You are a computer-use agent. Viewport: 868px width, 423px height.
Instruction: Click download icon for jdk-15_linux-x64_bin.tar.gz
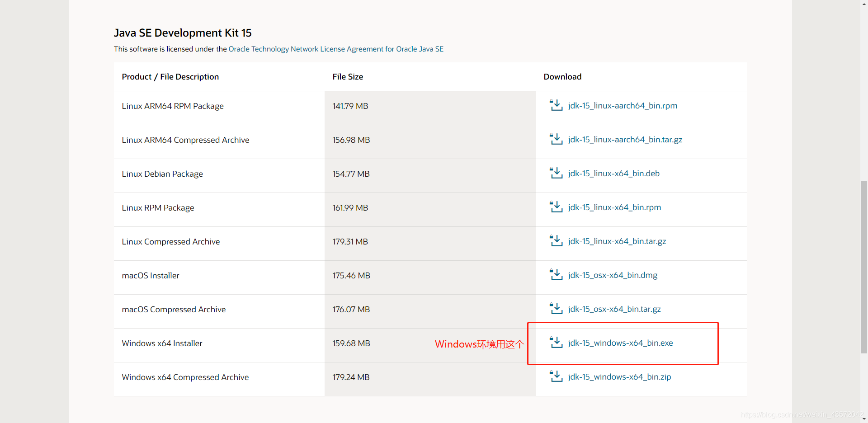[x=556, y=241]
